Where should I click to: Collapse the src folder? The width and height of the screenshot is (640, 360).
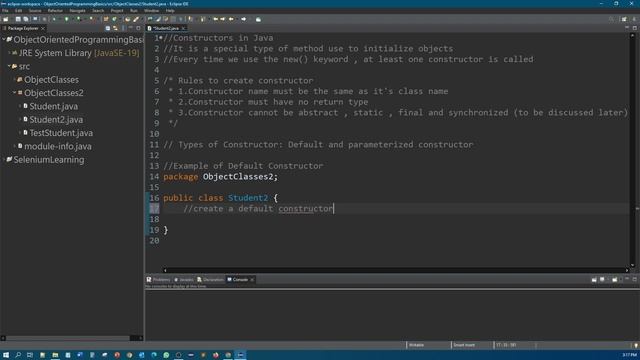click(9, 66)
